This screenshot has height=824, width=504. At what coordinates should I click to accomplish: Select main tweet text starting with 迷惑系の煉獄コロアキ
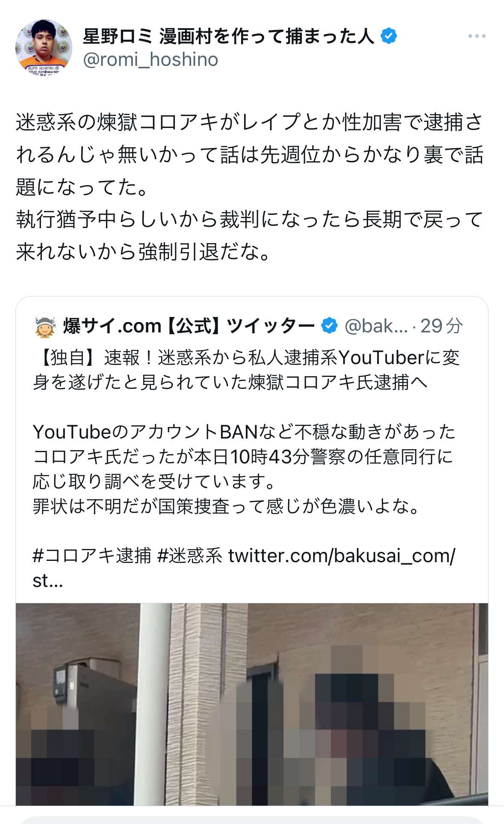tap(250, 187)
